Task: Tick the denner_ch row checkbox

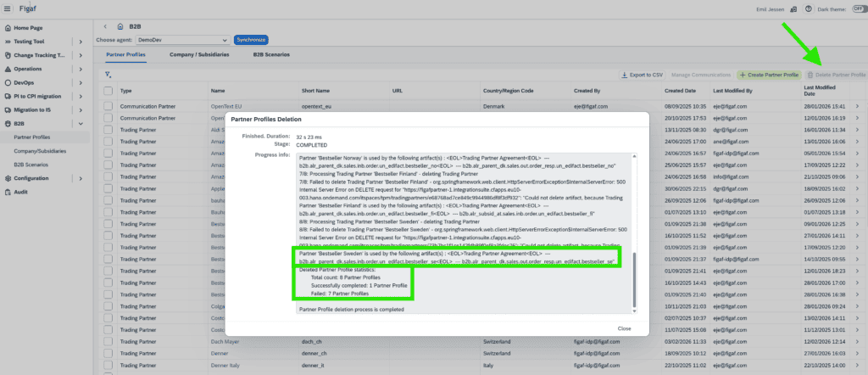Action: coord(108,354)
